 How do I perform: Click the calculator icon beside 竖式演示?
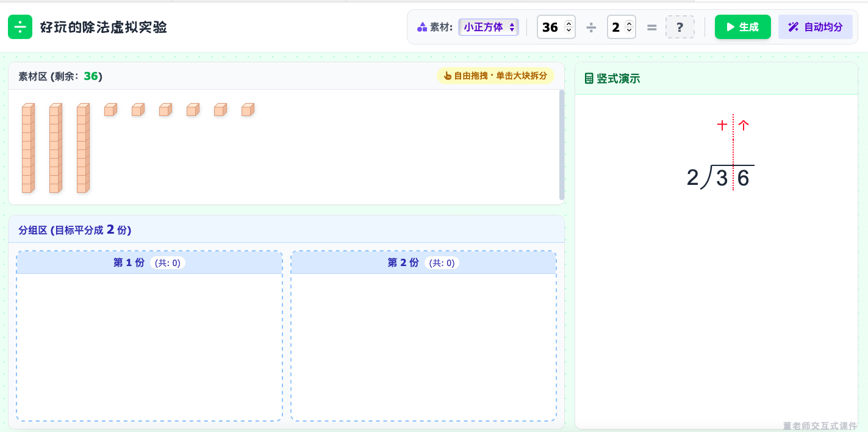click(589, 79)
